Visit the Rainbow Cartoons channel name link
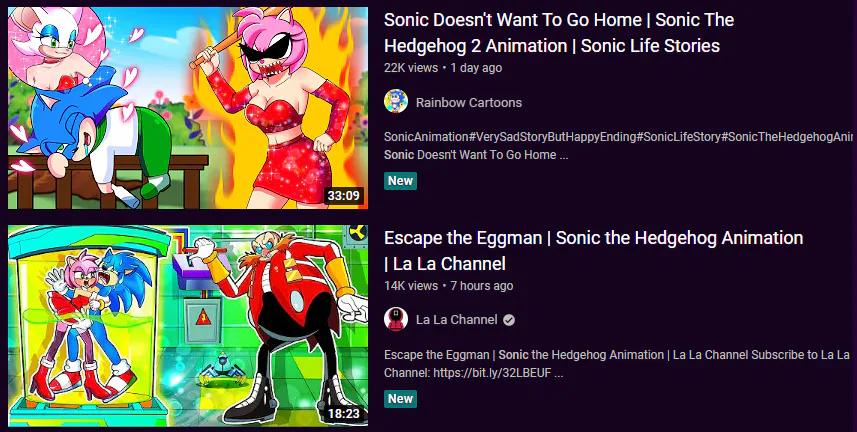This screenshot has height=432, width=857. tap(469, 102)
